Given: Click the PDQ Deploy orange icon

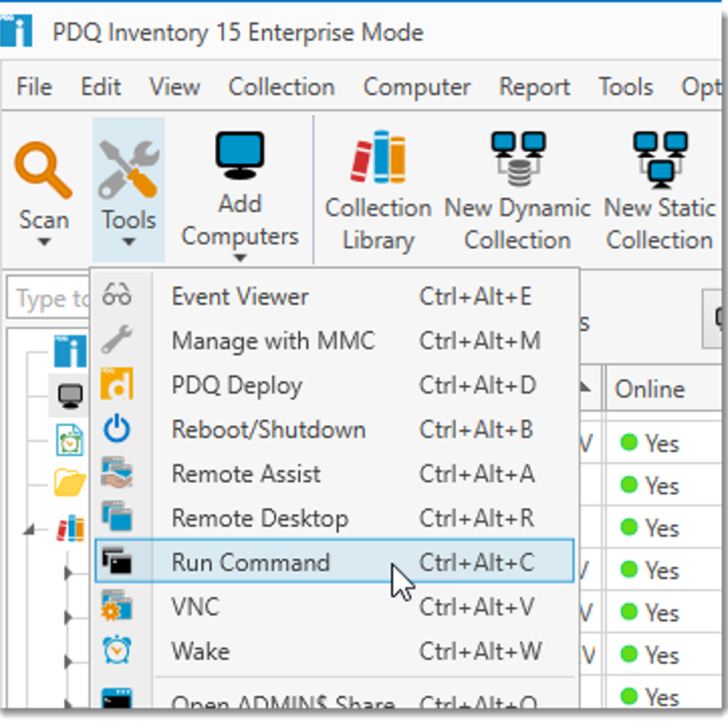Looking at the screenshot, I should (116, 384).
